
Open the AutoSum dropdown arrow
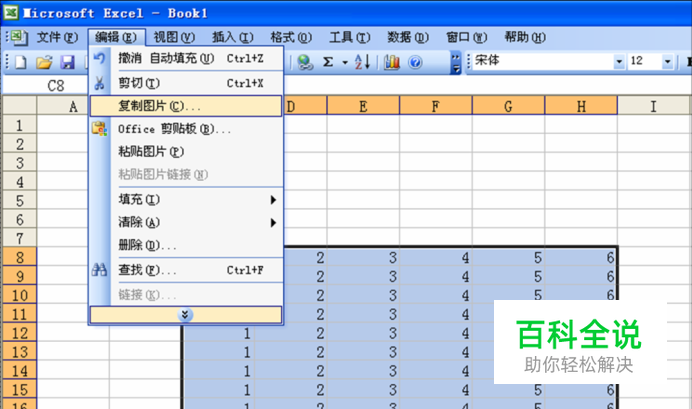tap(345, 63)
